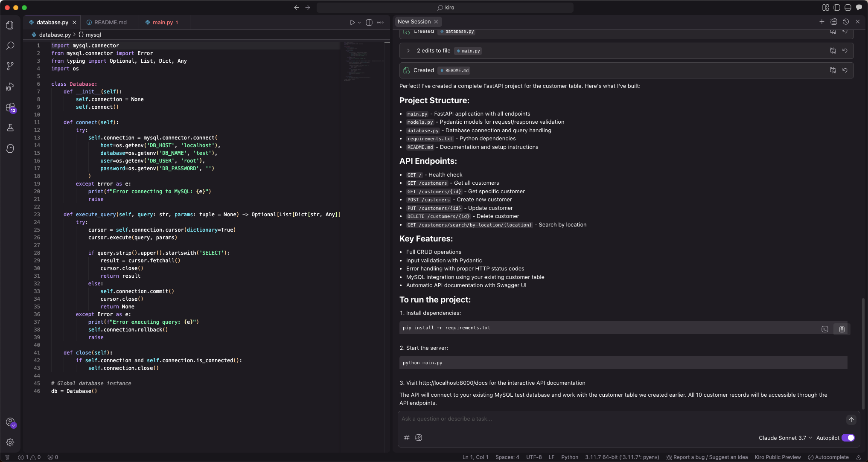Click Kiro Public Preview in status bar
The image size is (868, 462).
[x=777, y=457]
